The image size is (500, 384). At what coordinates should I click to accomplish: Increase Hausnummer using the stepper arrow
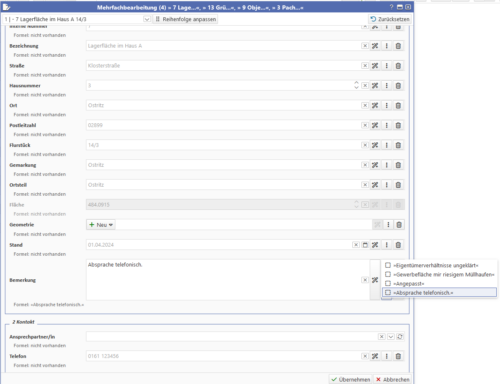point(356,83)
